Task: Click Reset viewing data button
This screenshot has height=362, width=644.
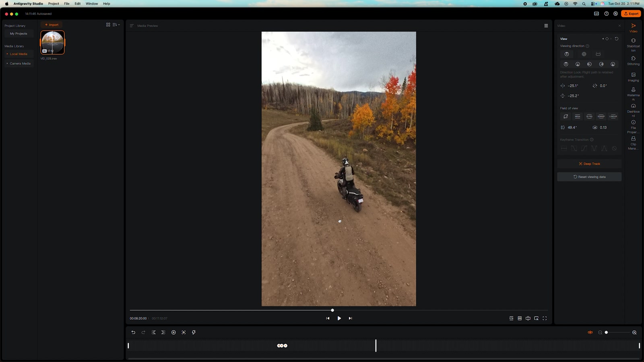Action: click(x=589, y=177)
